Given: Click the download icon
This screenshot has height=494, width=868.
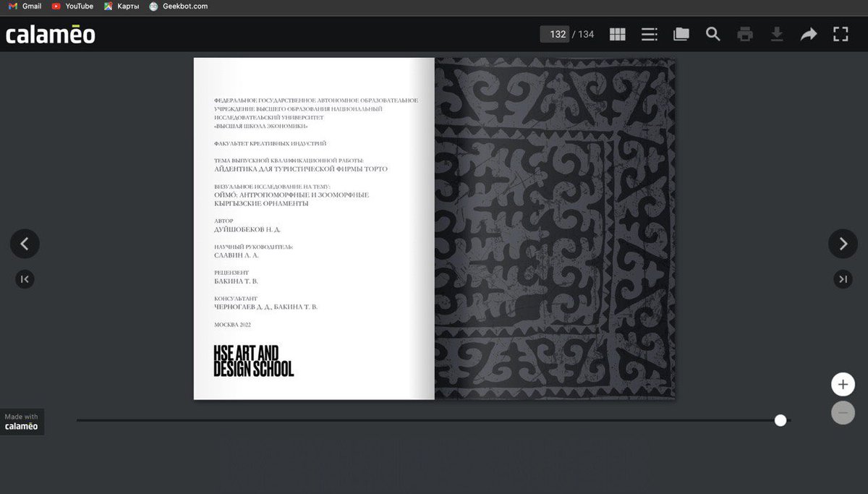Looking at the screenshot, I should [777, 34].
